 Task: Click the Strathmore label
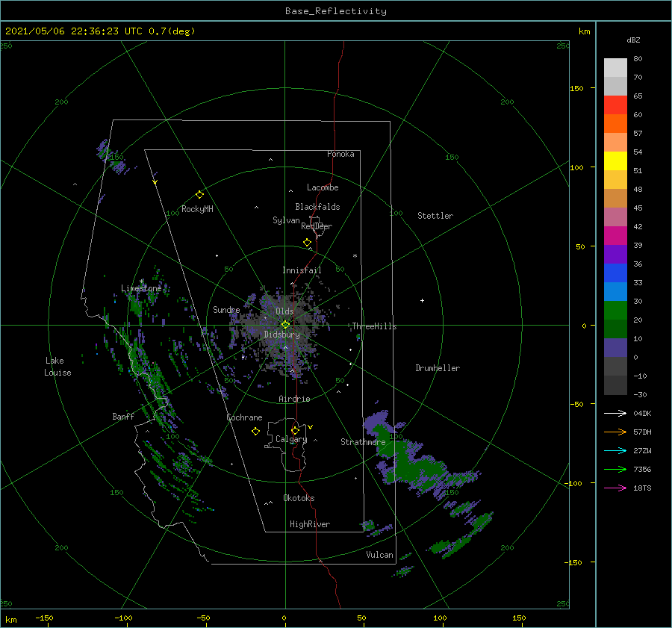(363, 442)
